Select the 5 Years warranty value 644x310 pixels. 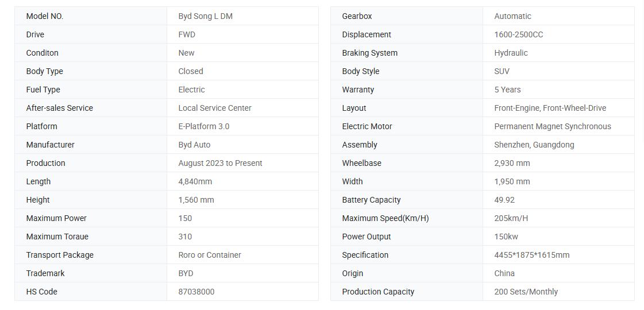tap(507, 90)
